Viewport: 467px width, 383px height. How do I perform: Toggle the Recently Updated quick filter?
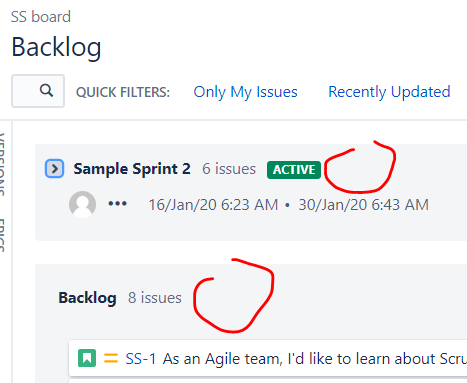coord(389,92)
